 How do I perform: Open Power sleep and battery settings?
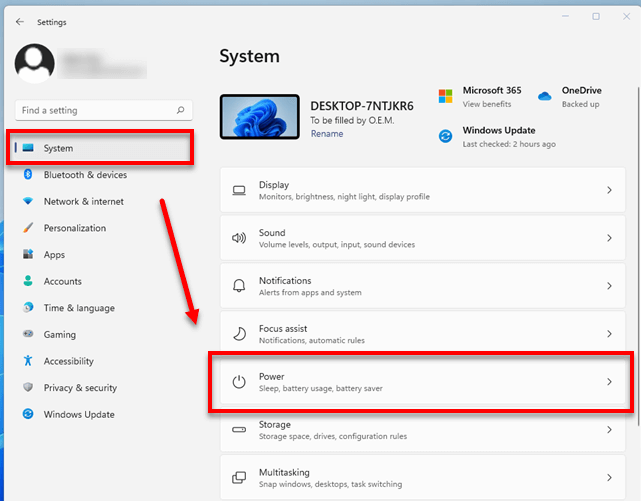(x=423, y=382)
